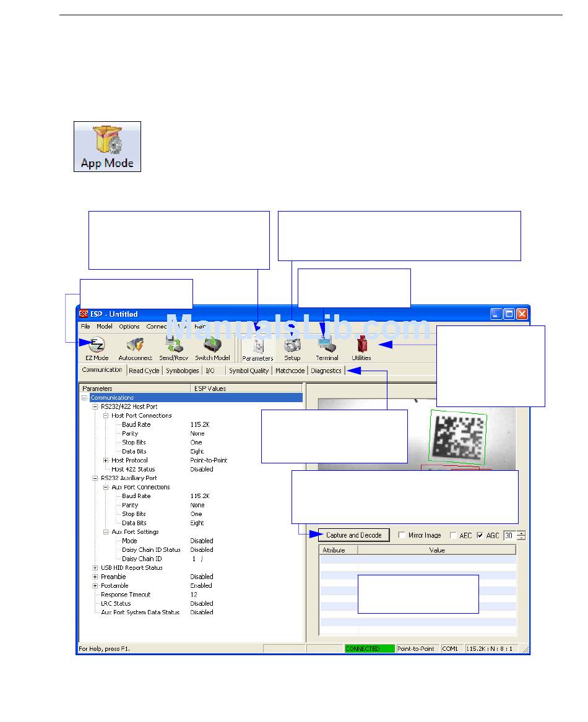Open the Utilities view

pyautogui.click(x=361, y=348)
